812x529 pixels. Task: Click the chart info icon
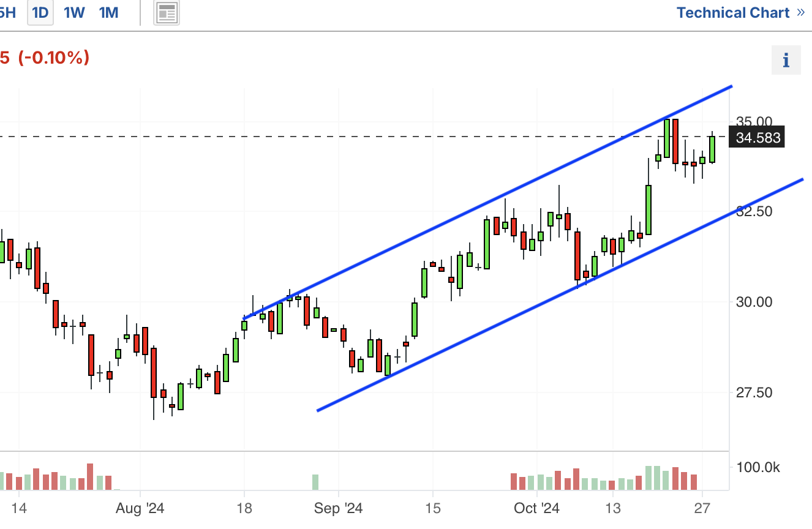(786, 61)
